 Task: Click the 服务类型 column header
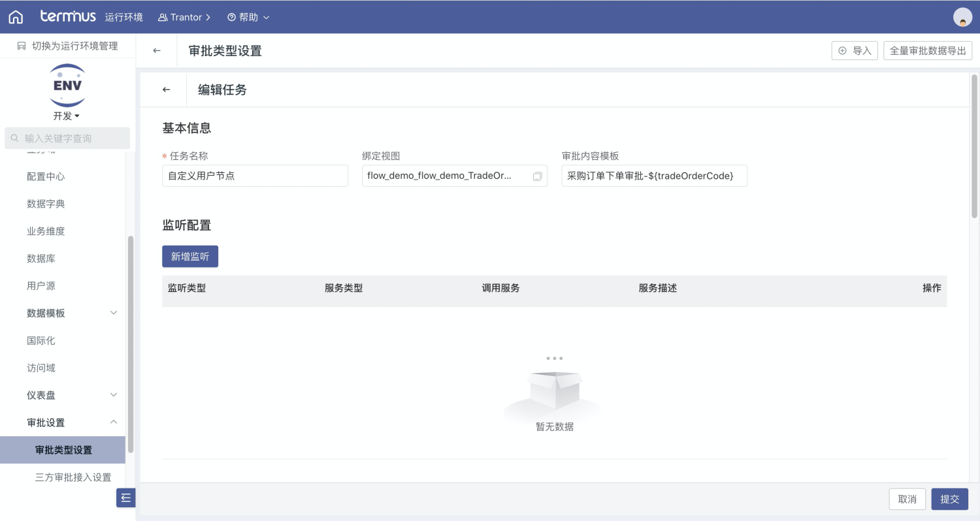click(x=344, y=288)
